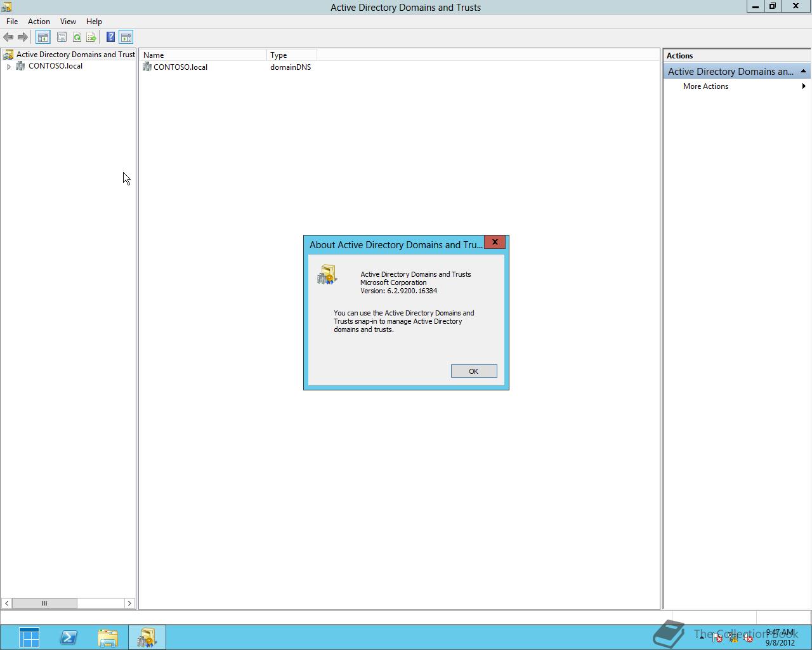Minimize the Domains and Trusts window
This screenshot has width=812, height=650.
(x=756, y=6)
